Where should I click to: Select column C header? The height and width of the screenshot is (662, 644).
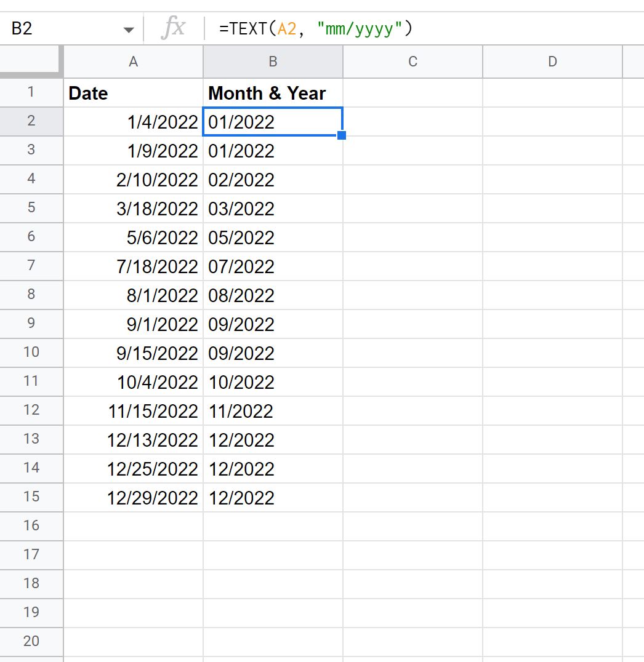[413, 62]
